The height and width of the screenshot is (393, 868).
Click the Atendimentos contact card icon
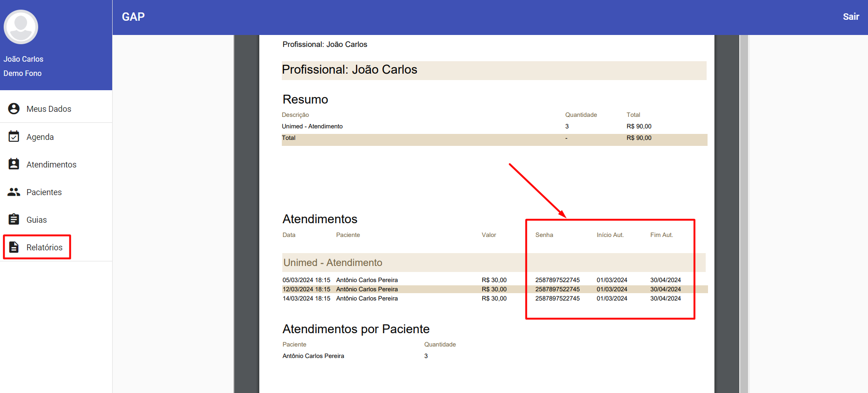pyautogui.click(x=14, y=164)
